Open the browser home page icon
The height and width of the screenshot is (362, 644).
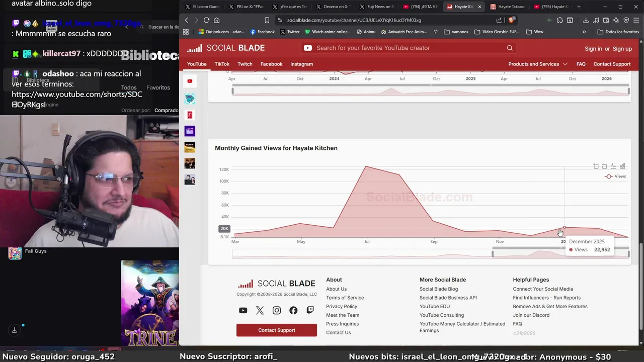(x=217, y=20)
